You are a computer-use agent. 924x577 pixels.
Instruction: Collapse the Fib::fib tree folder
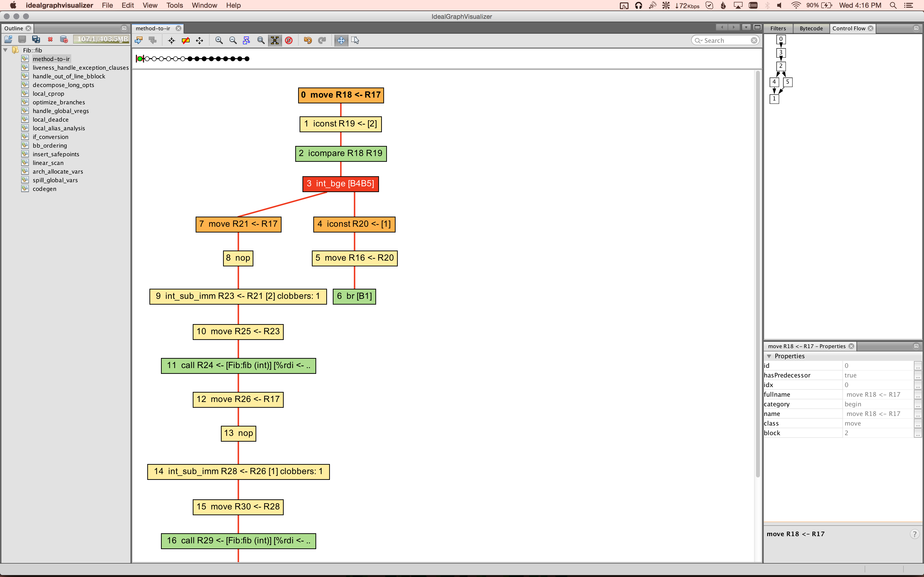(6, 50)
